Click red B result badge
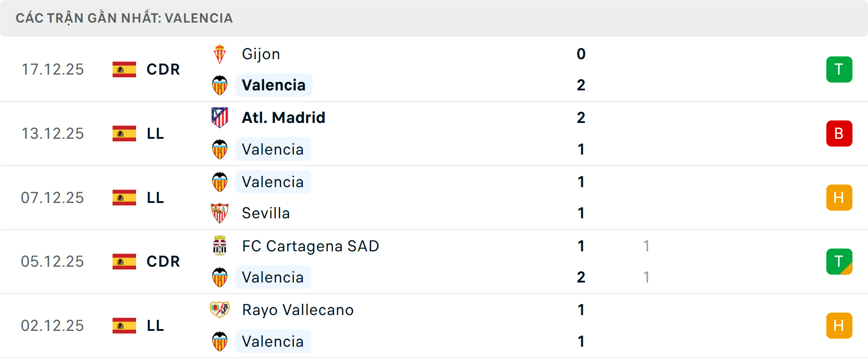Viewport: 868px width, 358px height. pyautogui.click(x=839, y=133)
